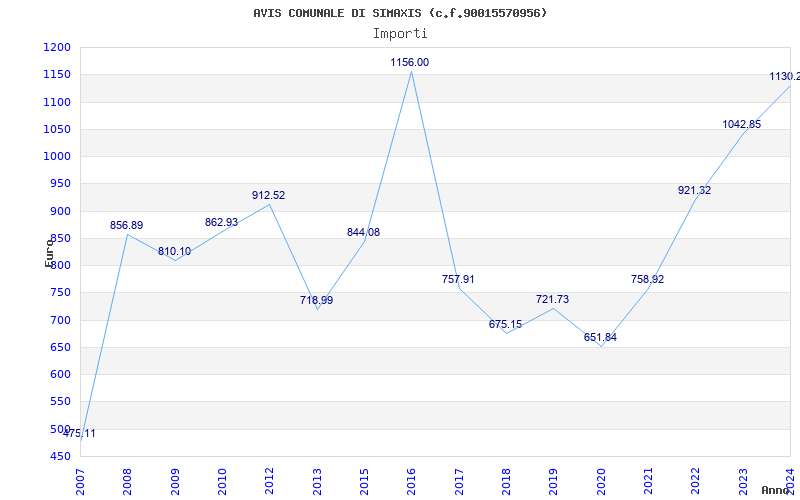This screenshot has width=800, height=500.
Task: Click the Euro y-axis title
Action: pyautogui.click(x=49, y=253)
